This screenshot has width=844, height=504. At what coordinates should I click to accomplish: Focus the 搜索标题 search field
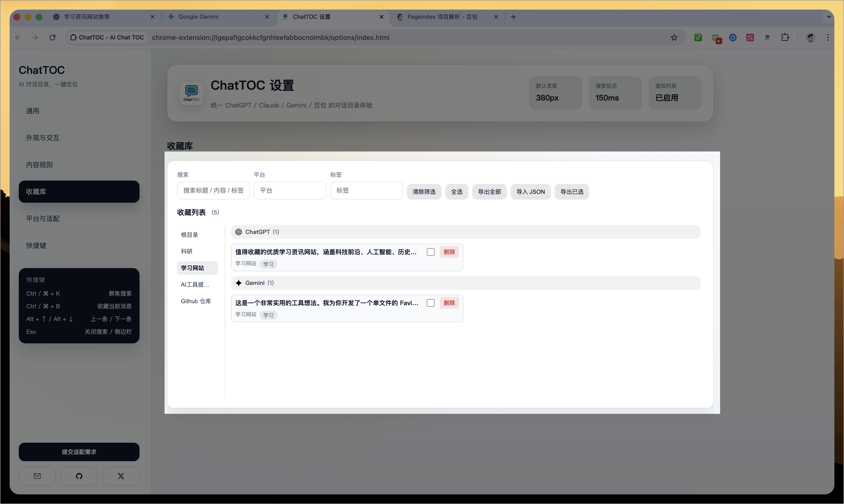pos(213,190)
